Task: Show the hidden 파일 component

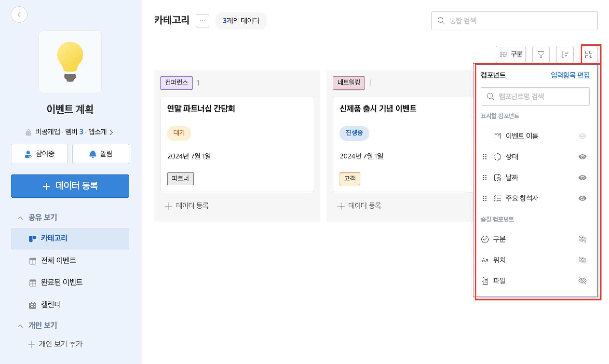Action: coord(582,281)
